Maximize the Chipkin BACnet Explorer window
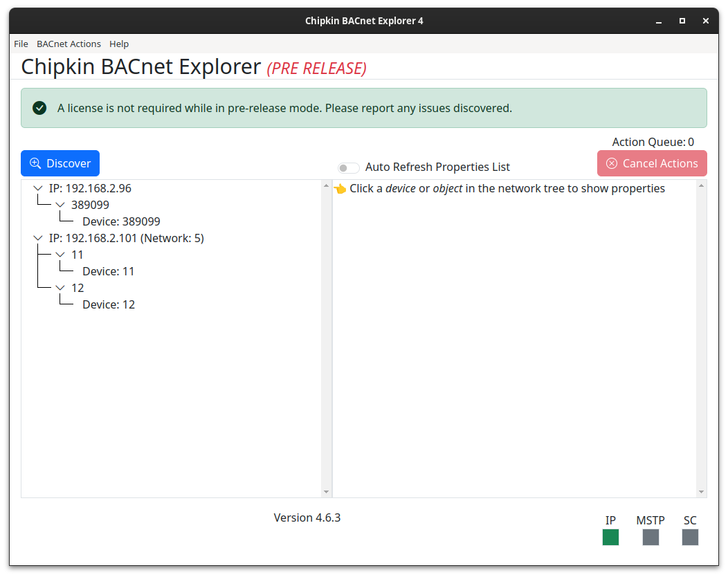This screenshot has width=728, height=577. tap(682, 21)
